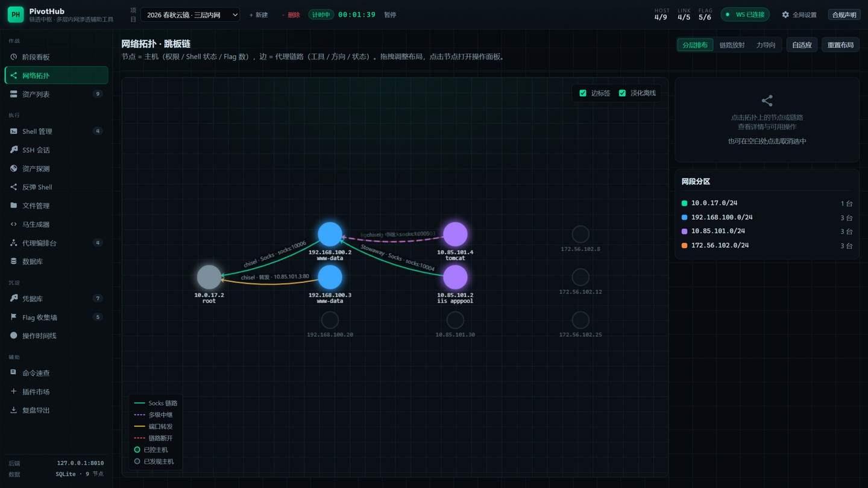Click blue swatch for 192.168.100.0/24
This screenshot has height=488, width=868.
684,217
